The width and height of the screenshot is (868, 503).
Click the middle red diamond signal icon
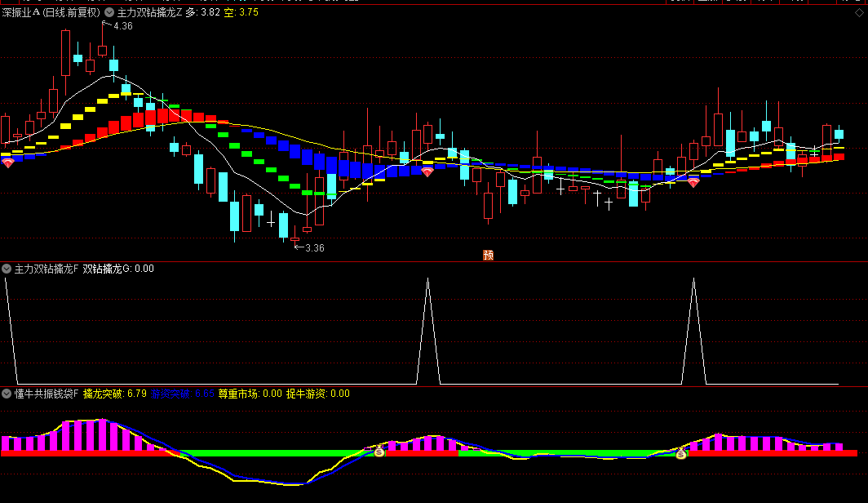tap(427, 171)
